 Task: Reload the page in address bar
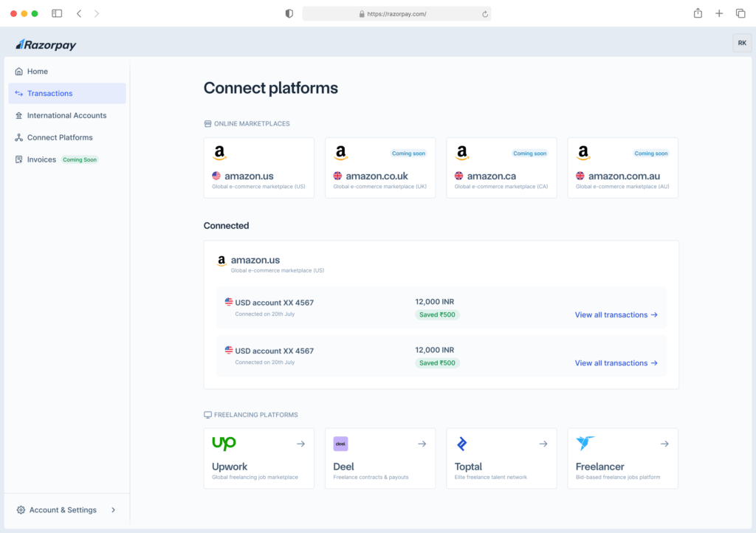484,14
